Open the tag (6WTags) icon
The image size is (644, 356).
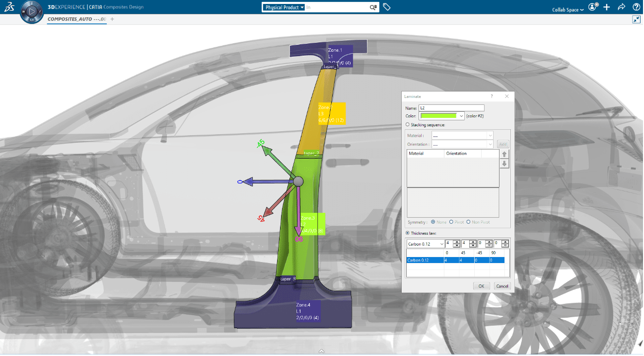click(x=387, y=7)
